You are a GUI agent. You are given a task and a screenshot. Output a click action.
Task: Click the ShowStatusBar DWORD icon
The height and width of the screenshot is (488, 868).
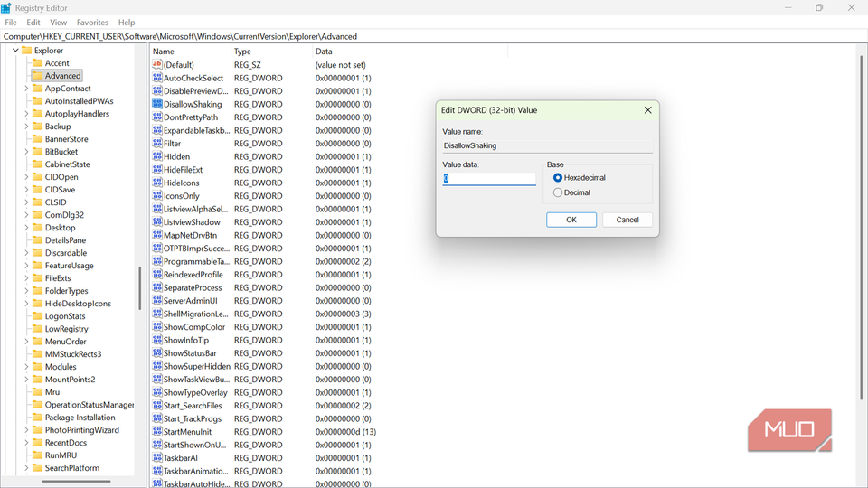[157, 353]
